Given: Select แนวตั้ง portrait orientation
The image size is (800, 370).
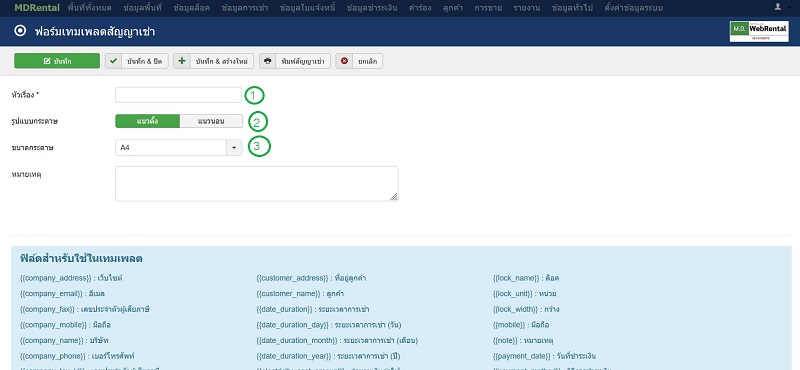Looking at the screenshot, I should (147, 121).
